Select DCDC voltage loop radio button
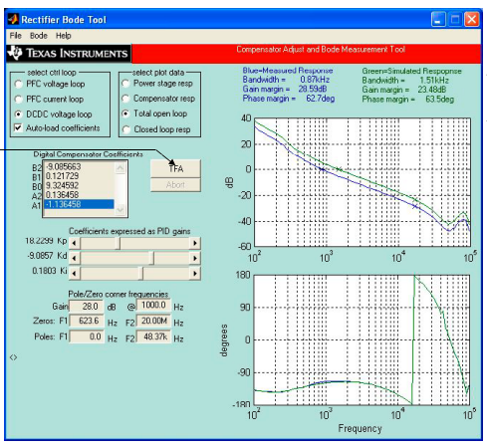 coord(19,114)
